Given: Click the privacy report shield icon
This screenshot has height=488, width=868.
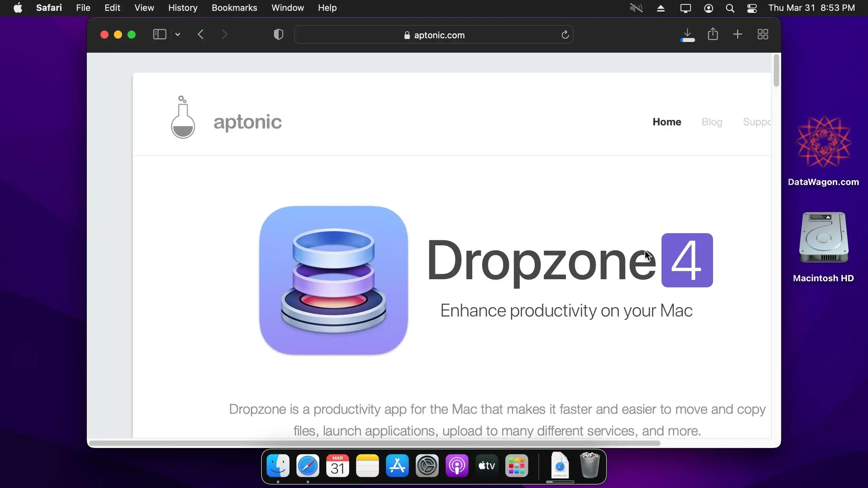Looking at the screenshot, I should click(278, 34).
